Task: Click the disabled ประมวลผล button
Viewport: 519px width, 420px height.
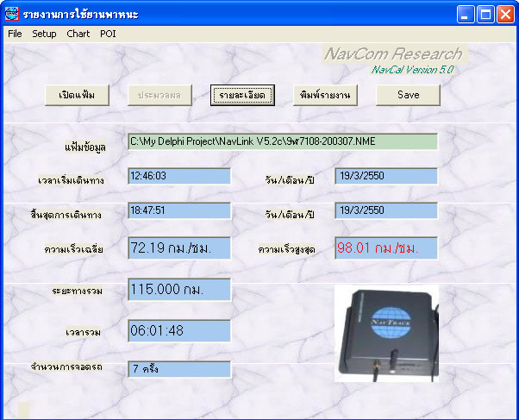Action: point(159,96)
